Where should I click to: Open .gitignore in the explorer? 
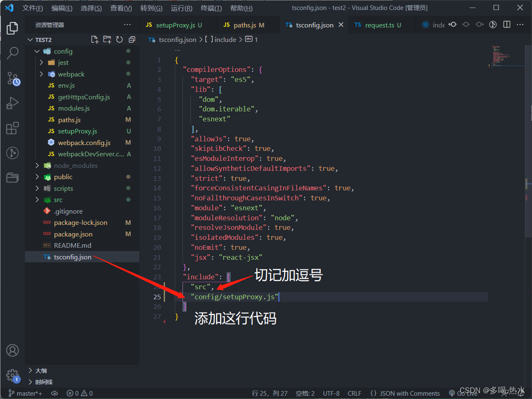tap(82, 211)
